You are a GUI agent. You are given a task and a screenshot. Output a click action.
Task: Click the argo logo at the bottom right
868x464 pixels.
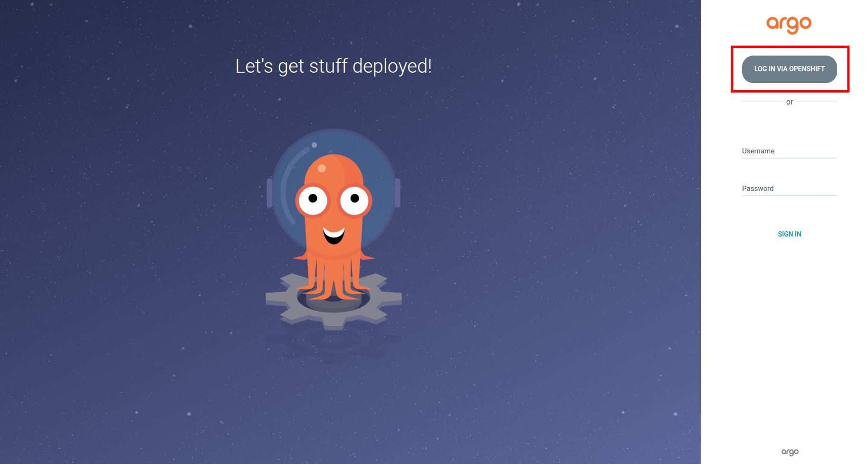click(x=790, y=452)
